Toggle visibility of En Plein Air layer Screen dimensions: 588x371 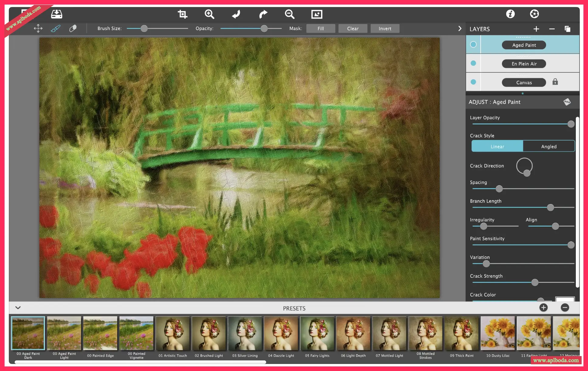point(473,63)
